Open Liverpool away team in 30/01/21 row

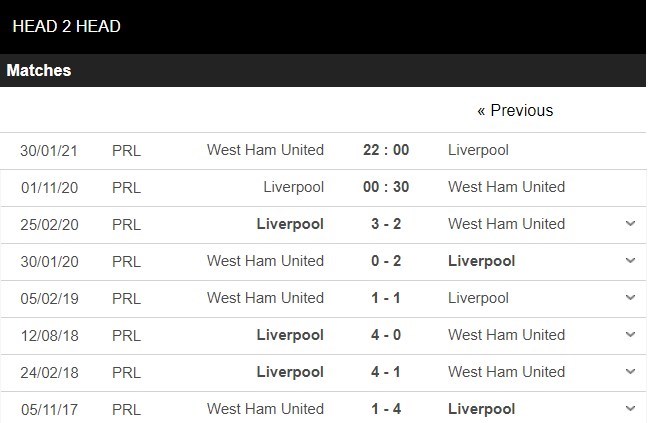[x=478, y=150]
